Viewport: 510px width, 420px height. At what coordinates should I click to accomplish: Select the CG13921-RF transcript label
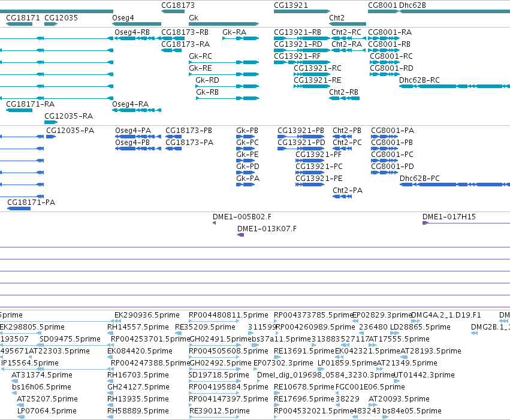(x=297, y=56)
